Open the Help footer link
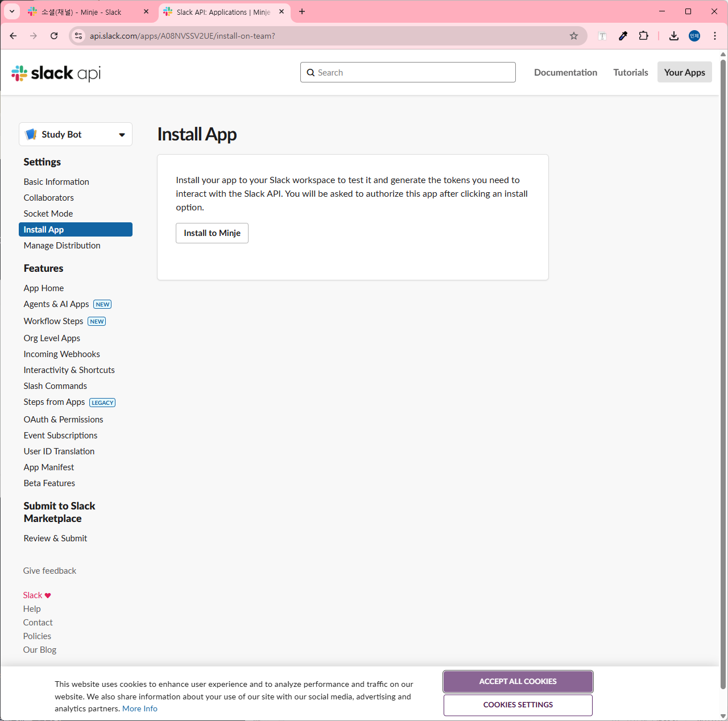 32,609
